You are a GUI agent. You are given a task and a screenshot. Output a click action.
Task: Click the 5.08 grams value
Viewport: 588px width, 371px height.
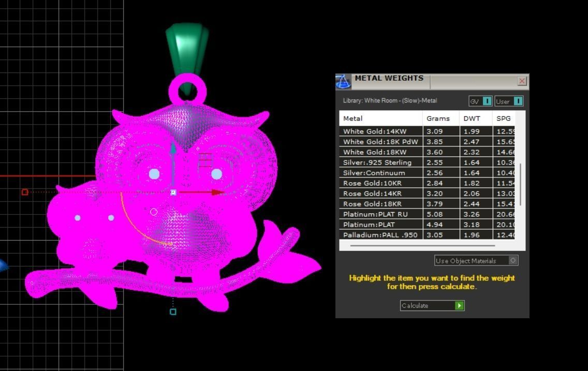[435, 214]
